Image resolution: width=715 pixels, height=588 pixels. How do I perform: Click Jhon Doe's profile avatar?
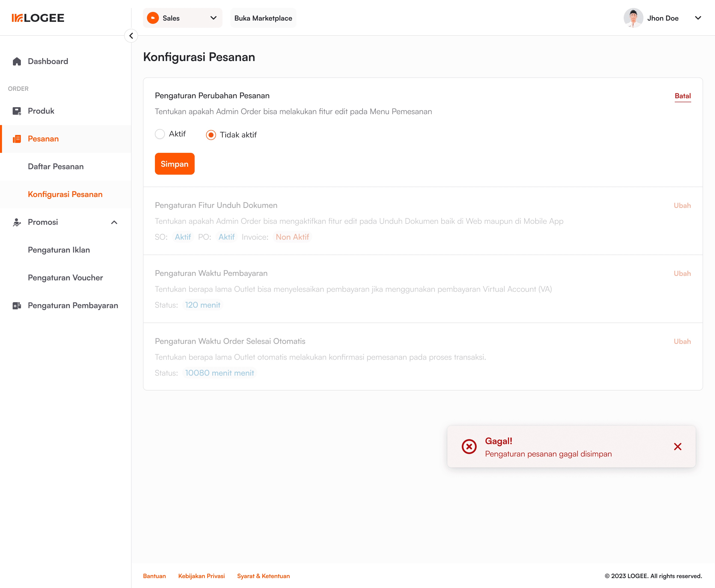pos(633,18)
